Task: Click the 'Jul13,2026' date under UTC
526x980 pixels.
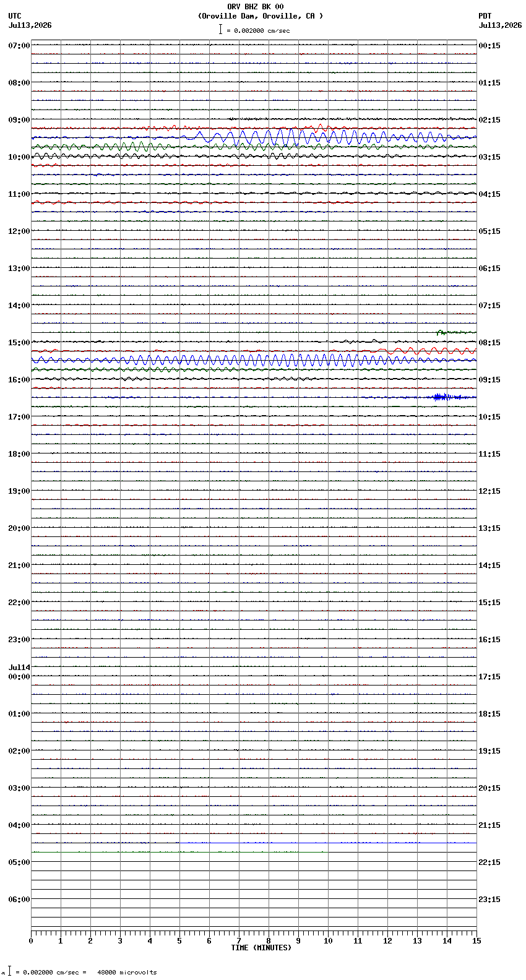Action: [x=30, y=25]
